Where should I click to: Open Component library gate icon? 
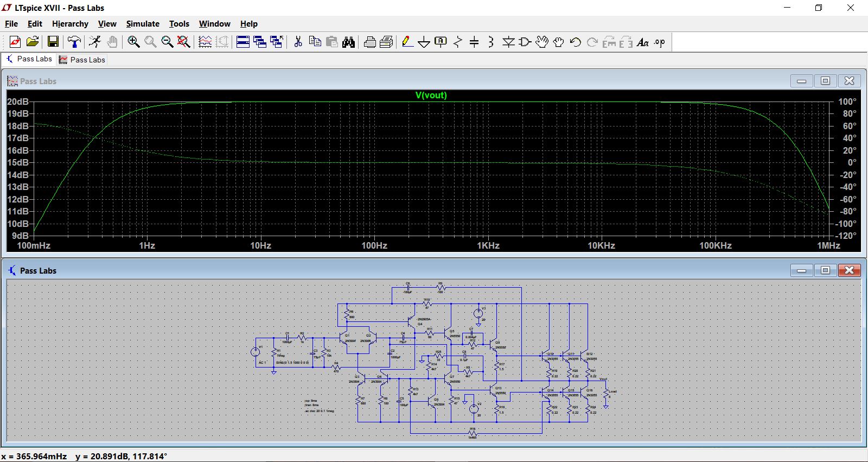coord(525,42)
